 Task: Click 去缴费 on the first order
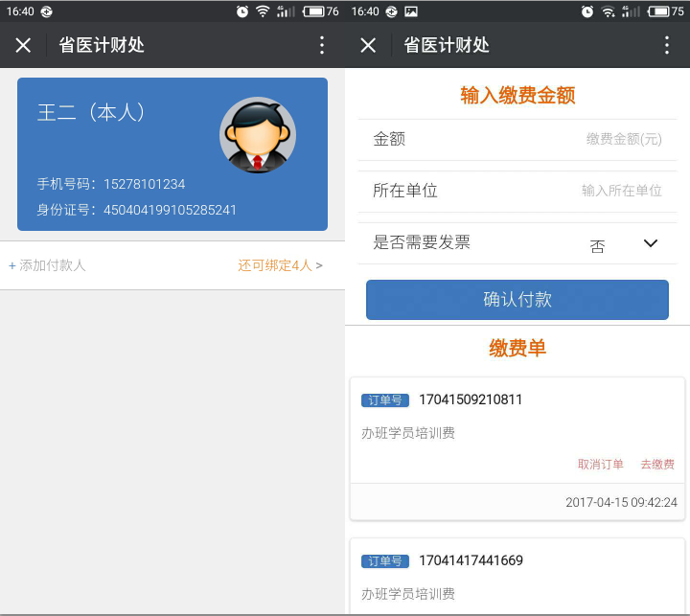coord(657,465)
